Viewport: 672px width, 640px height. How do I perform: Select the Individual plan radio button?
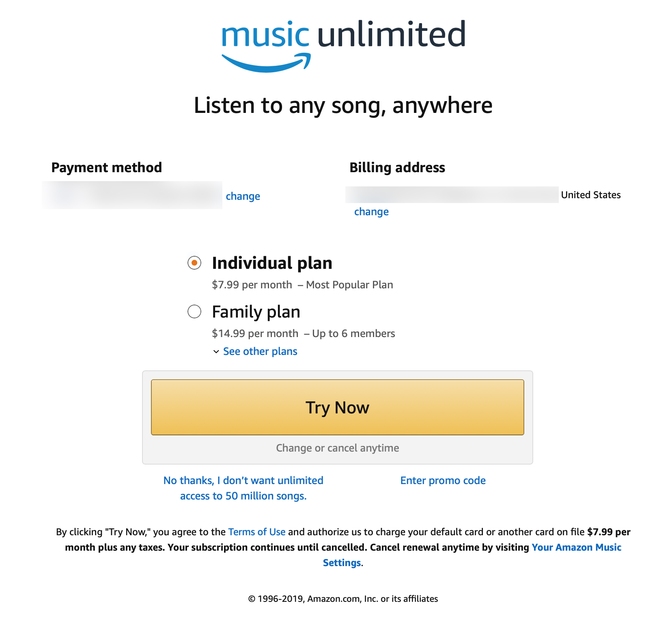tap(194, 263)
